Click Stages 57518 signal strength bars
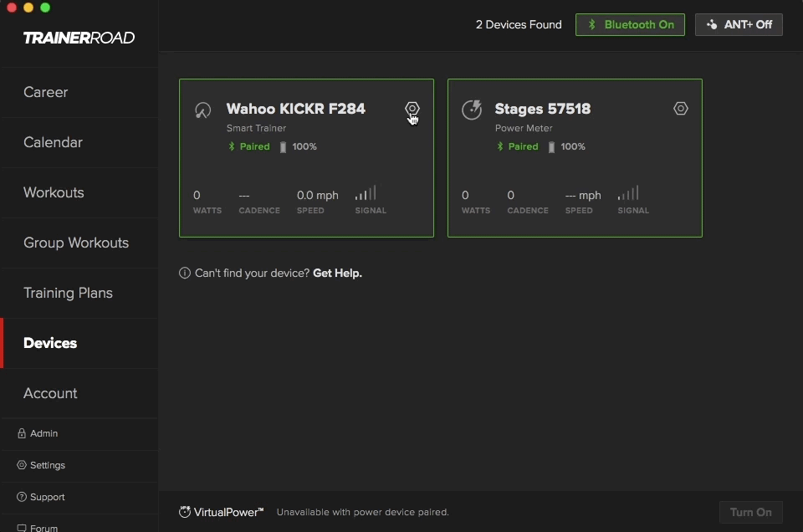 [628, 193]
